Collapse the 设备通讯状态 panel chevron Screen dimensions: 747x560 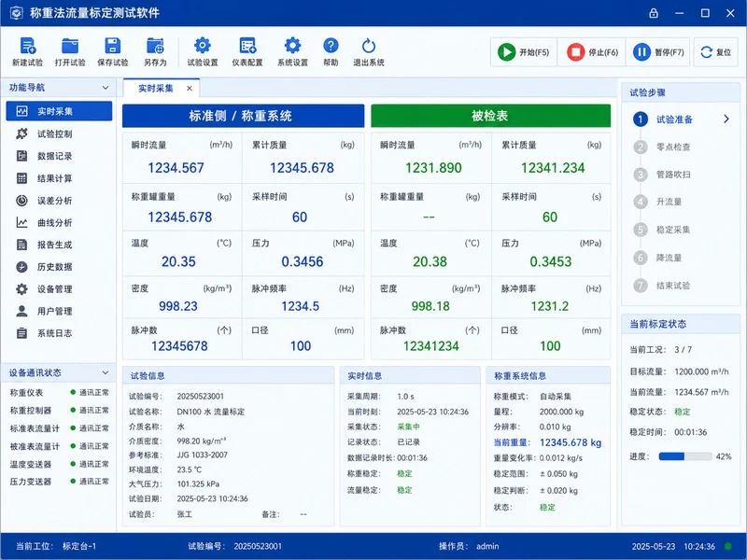coord(106,372)
